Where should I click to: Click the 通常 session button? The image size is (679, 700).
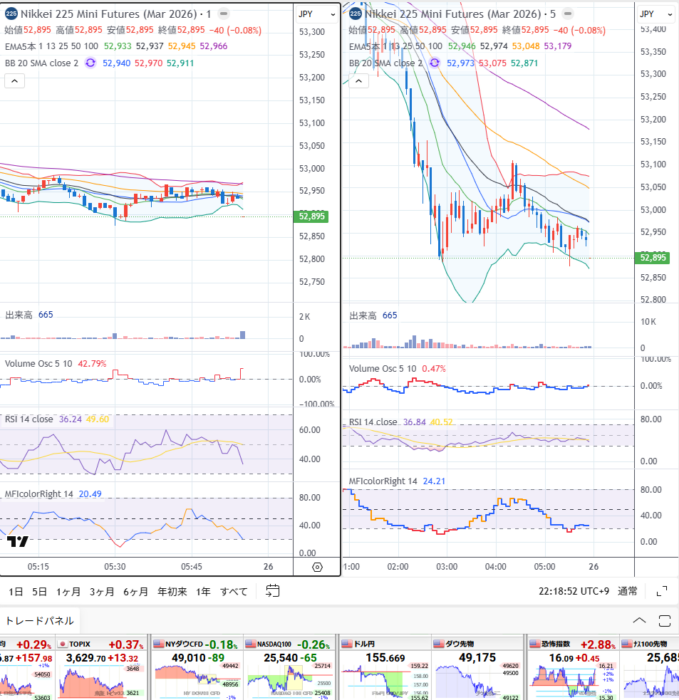[x=628, y=591]
